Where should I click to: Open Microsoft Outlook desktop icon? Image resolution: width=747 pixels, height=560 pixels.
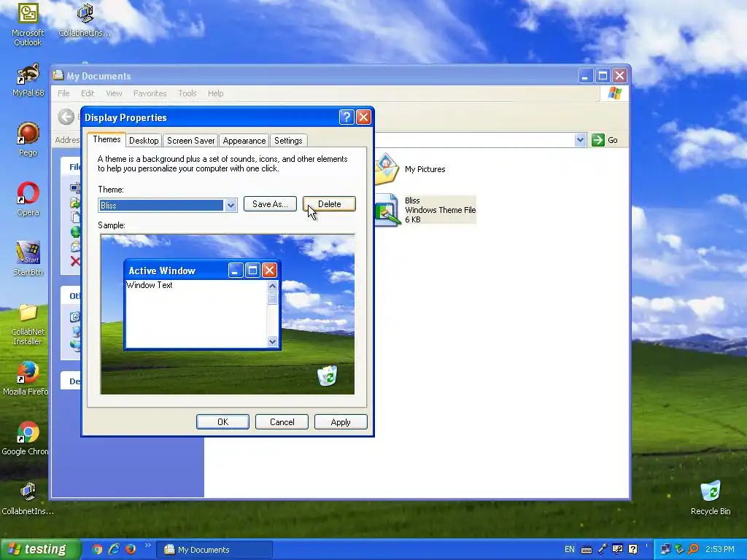pos(28,24)
